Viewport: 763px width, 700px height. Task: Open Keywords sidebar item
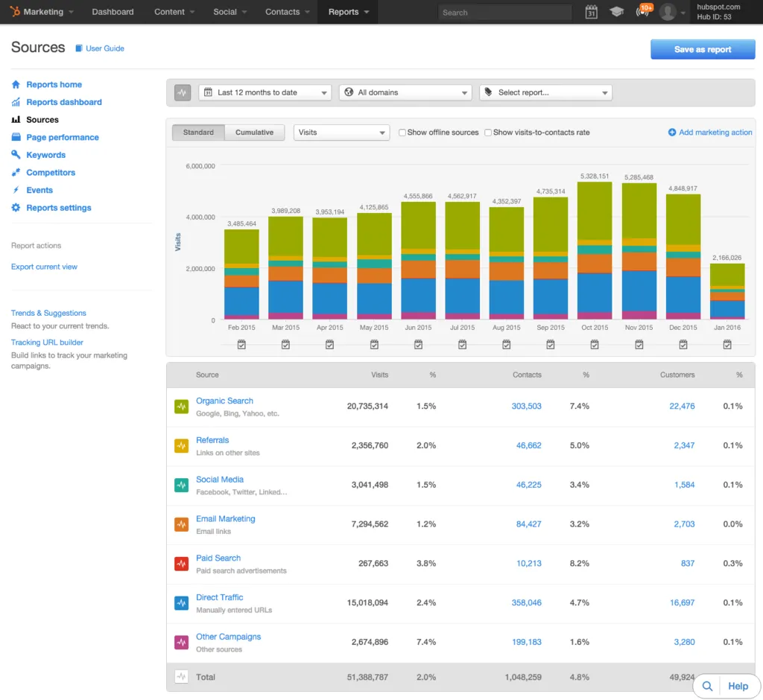45,155
